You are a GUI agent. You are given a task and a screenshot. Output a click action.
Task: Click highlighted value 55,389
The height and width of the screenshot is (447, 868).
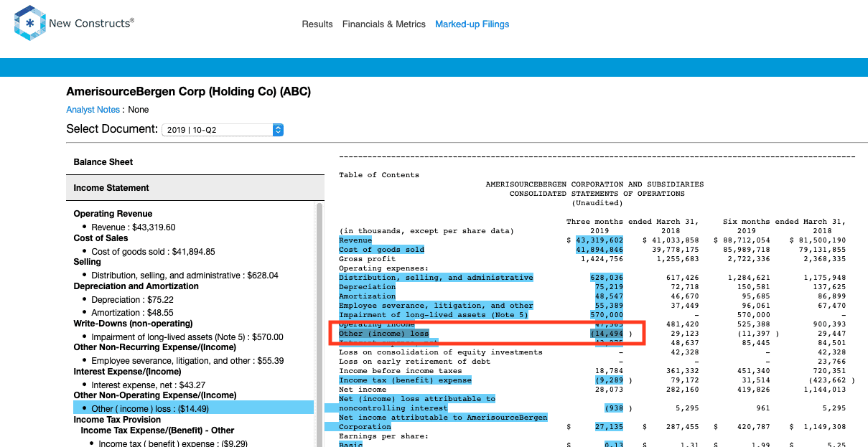coord(609,306)
